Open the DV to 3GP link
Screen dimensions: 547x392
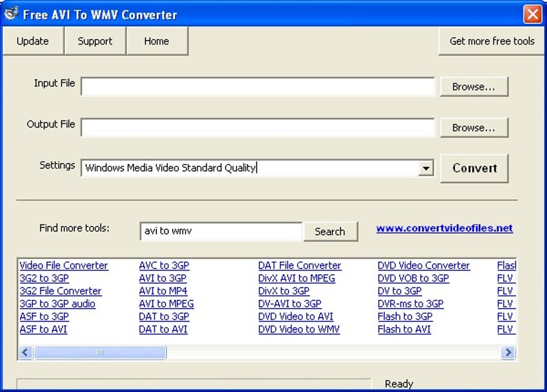click(x=400, y=291)
